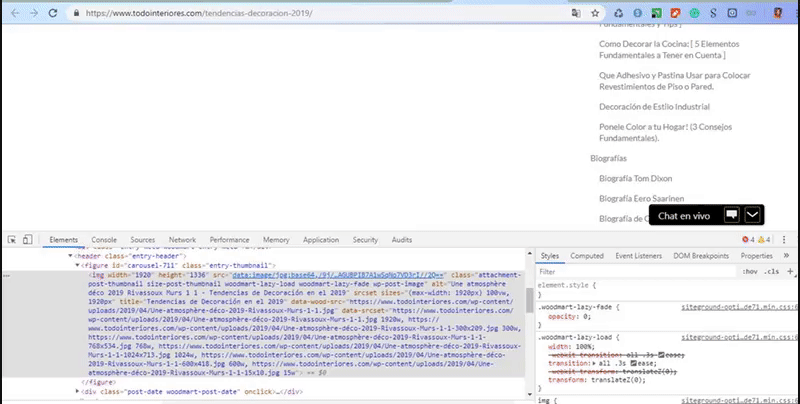Expand the div post-date woodmart-post-date node
The width and height of the screenshot is (800, 404).
(78, 391)
